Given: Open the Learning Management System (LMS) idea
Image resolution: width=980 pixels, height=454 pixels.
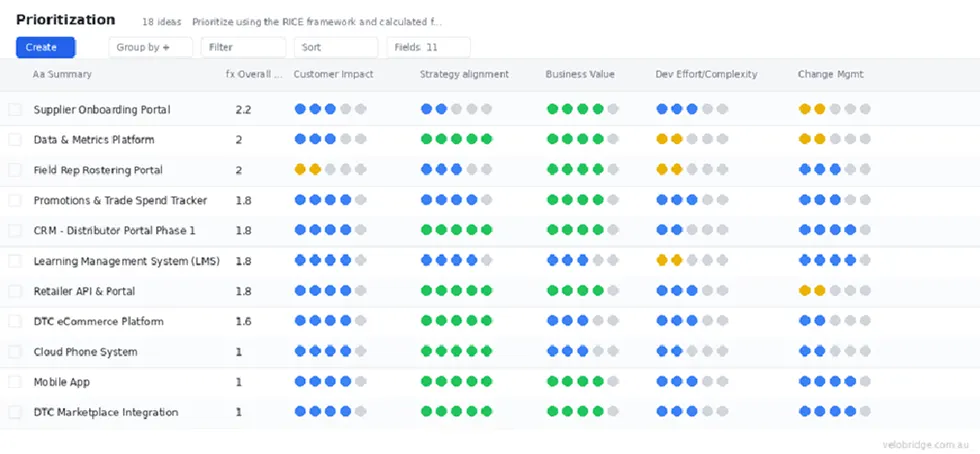Looking at the screenshot, I should (x=127, y=261).
